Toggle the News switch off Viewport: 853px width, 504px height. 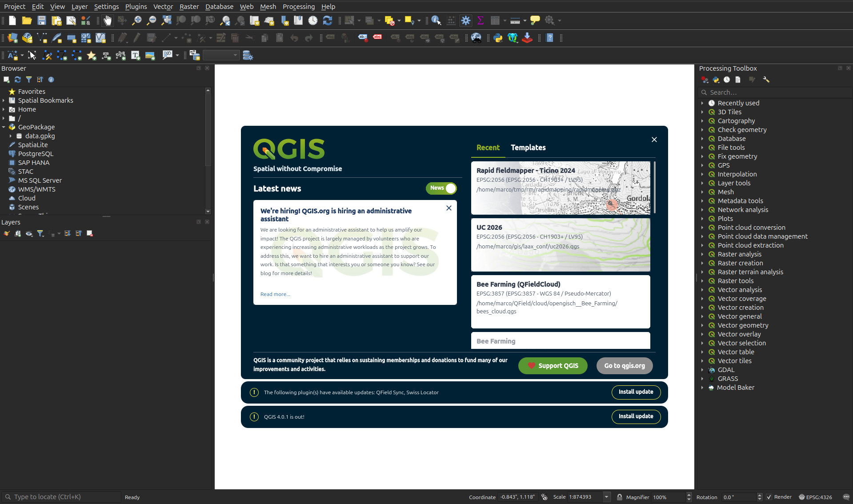[441, 188]
